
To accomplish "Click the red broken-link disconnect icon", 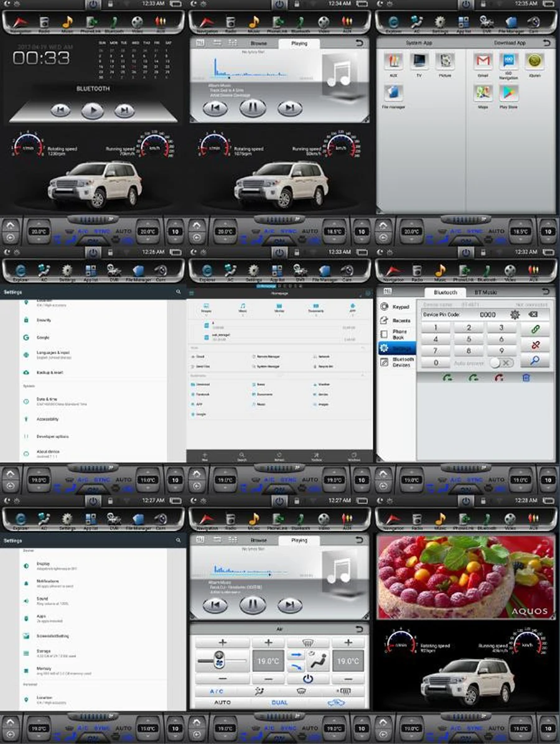I will coord(535,345).
